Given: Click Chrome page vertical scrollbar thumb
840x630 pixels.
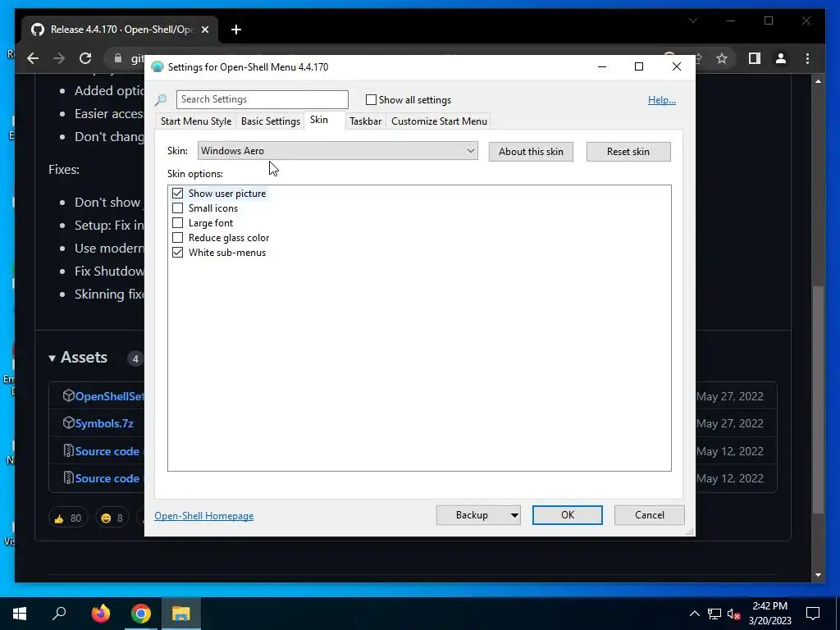Looking at the screenshot, I should 818,399.
